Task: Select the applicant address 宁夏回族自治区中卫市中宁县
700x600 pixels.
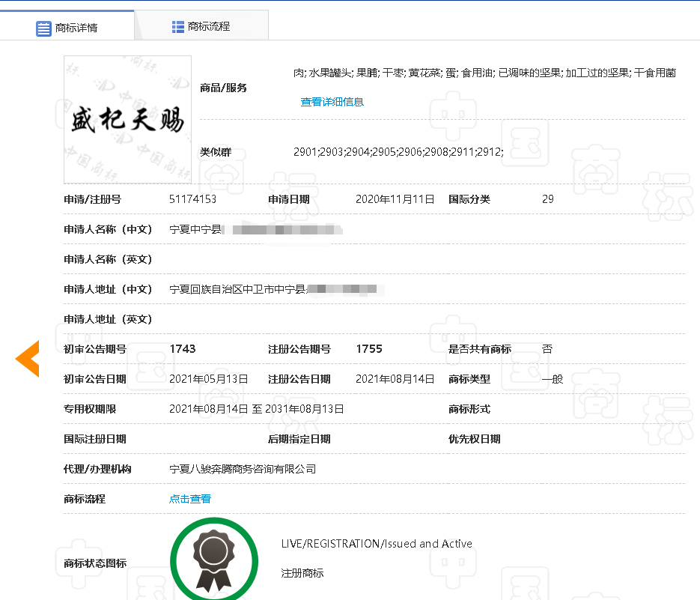Action: [237, 289]
